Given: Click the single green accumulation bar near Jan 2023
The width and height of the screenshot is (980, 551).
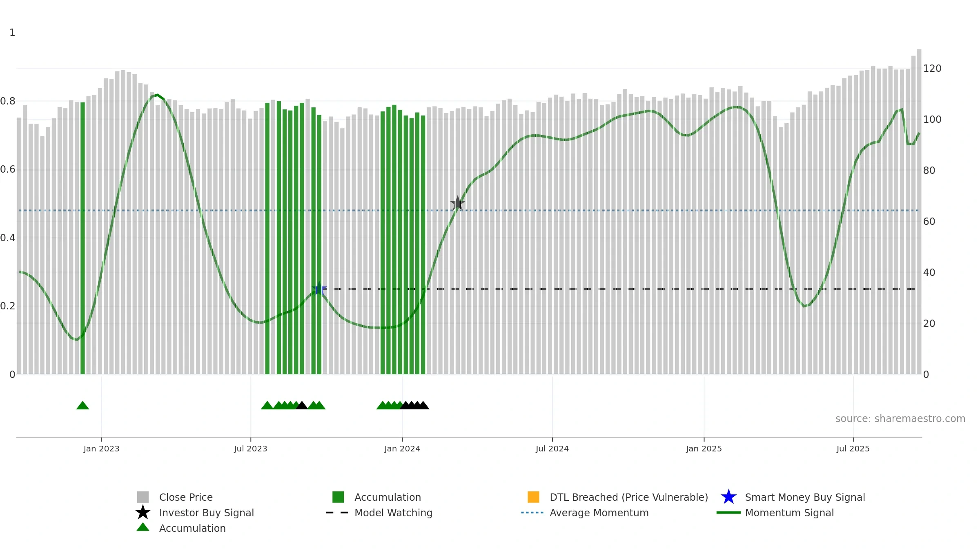Looking at the screenshot, I should [82, 238].
